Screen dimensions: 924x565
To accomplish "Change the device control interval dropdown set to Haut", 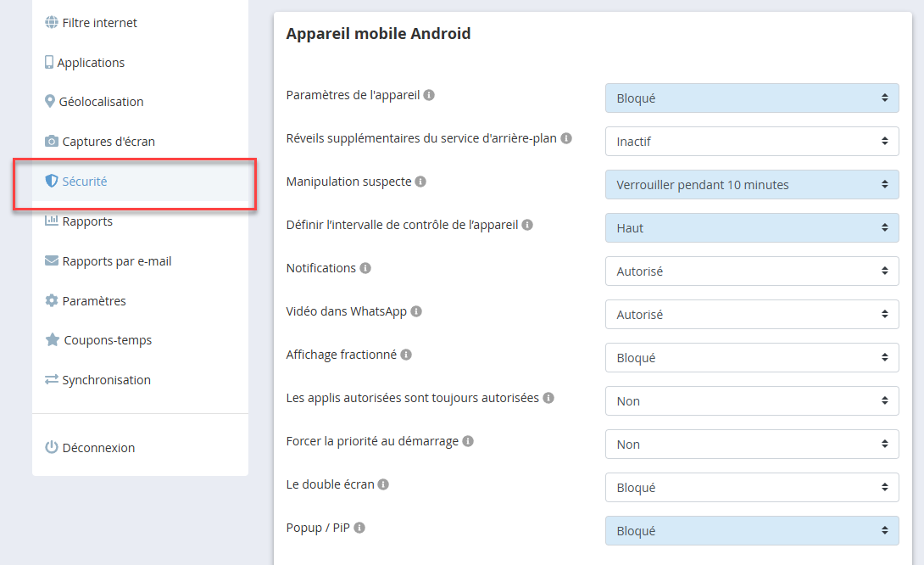I will point(751,228).
